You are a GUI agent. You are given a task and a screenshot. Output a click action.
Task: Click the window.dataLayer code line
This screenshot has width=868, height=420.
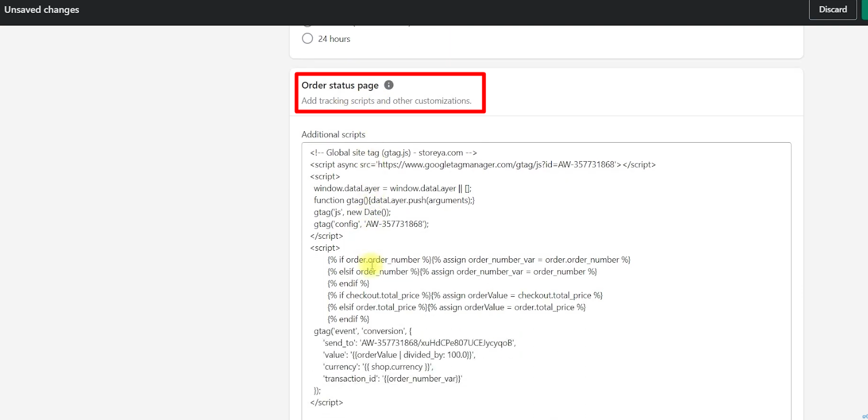point(393,188)
